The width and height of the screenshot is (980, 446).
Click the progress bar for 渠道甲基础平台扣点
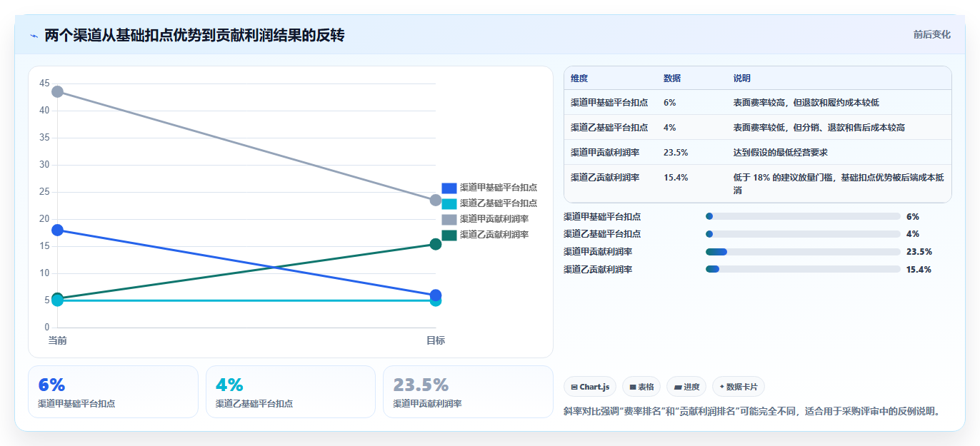pos(803,216)
